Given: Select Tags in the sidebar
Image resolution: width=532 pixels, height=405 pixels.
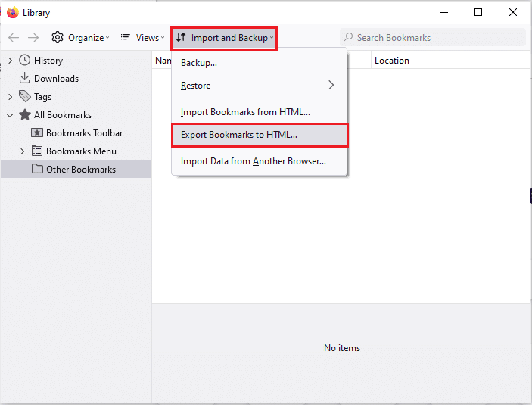Looking at the screenshot, I should click(x=76, y=97).
